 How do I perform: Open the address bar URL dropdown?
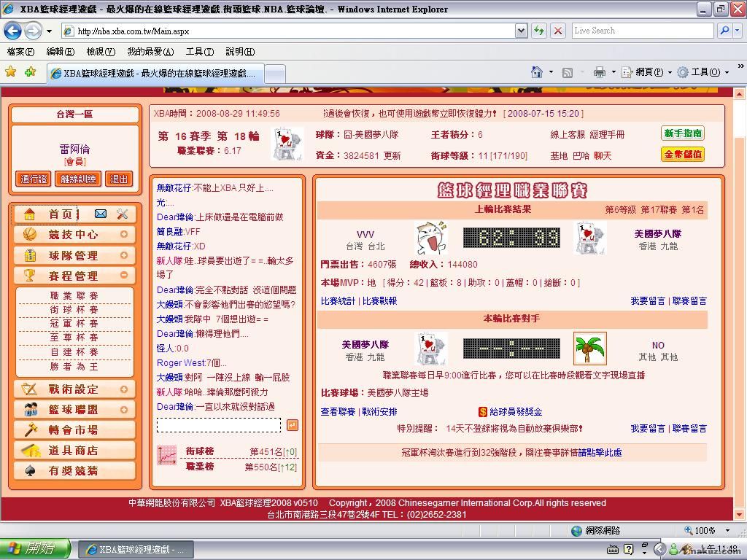[x=522, y=31]
